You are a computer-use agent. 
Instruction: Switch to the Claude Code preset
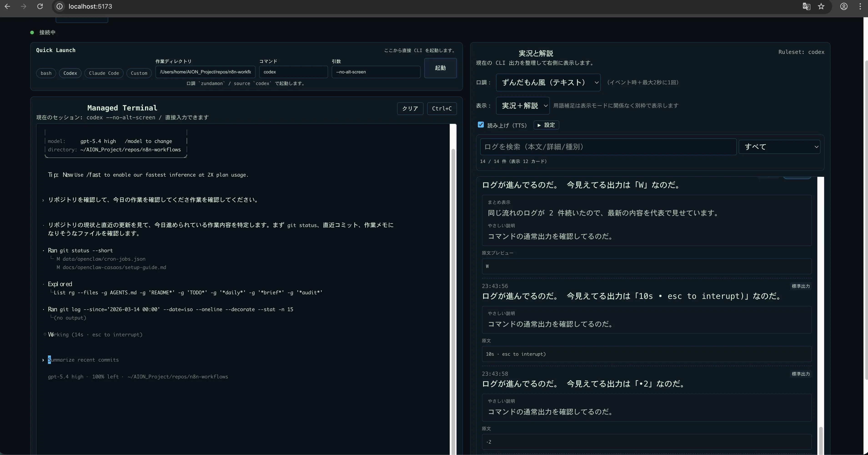(104, 73)
